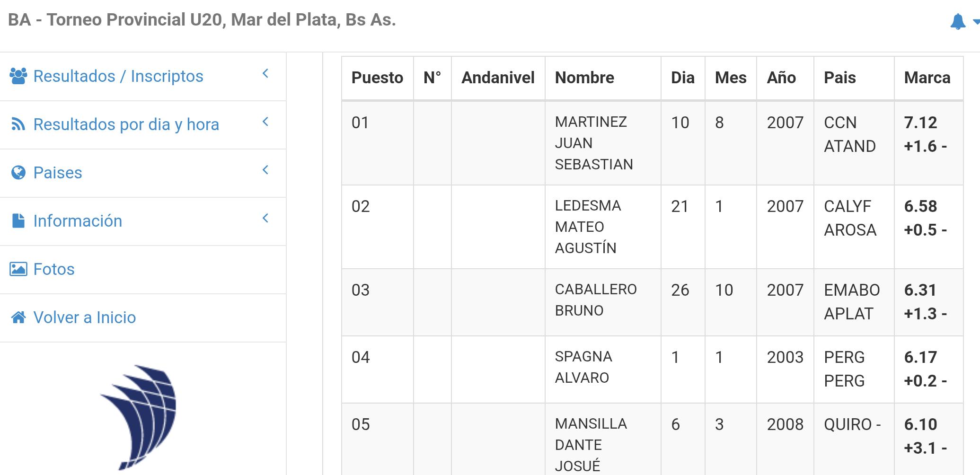Click the Nombre column header
Screen dimensions: 980x475
[x=584, y=78]
